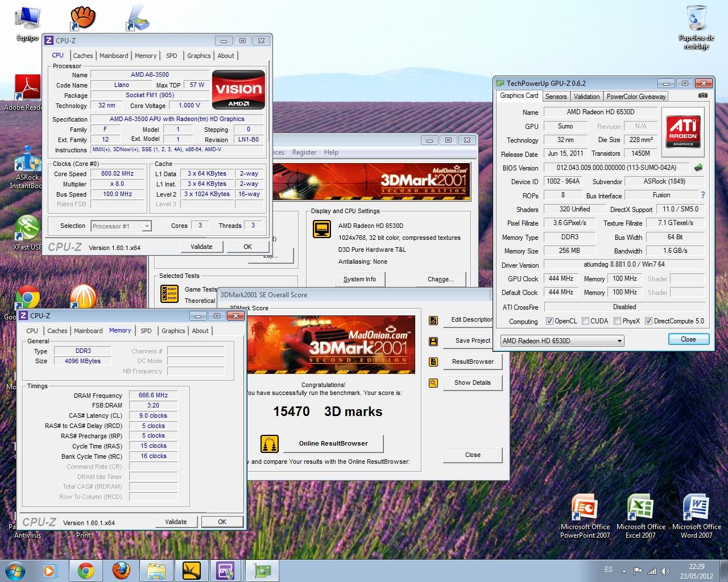The image size is (728, 582).
Task: Open the Register menu in 3DMark2001
Action: click(304, 152)
